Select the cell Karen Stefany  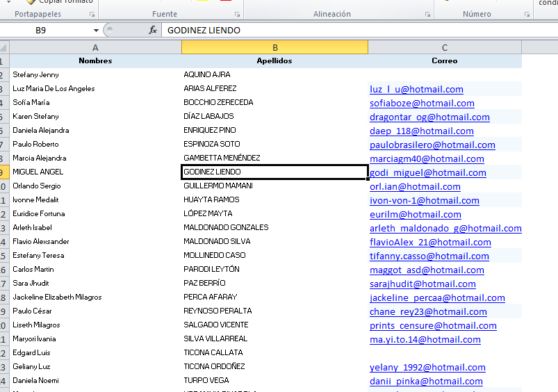tap(95, 117)
